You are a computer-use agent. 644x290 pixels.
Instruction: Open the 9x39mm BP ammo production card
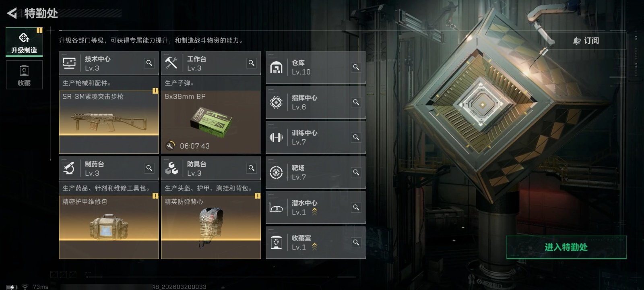pos(211,122)
